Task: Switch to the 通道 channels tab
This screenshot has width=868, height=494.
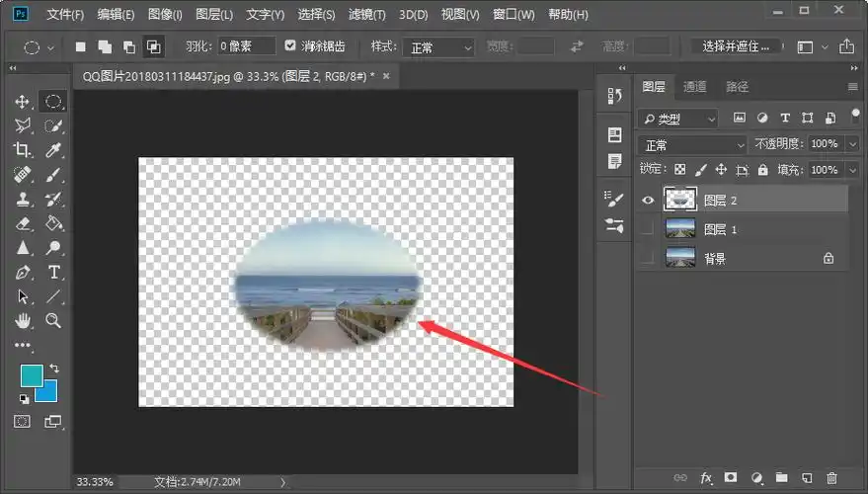Action: 695,87
